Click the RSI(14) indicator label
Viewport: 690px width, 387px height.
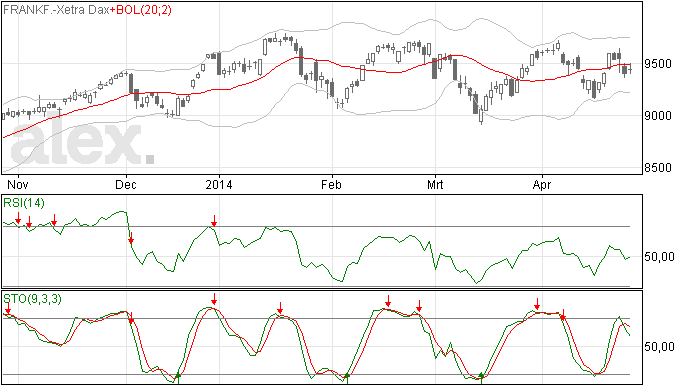pos(24,203)
